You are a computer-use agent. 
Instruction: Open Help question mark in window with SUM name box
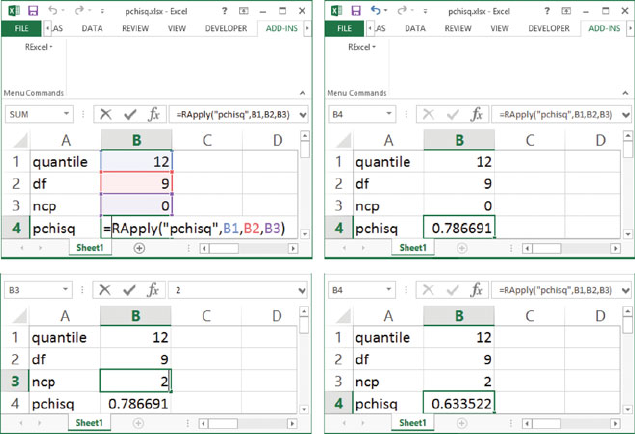pyautogui.click(x=225, y=11)
